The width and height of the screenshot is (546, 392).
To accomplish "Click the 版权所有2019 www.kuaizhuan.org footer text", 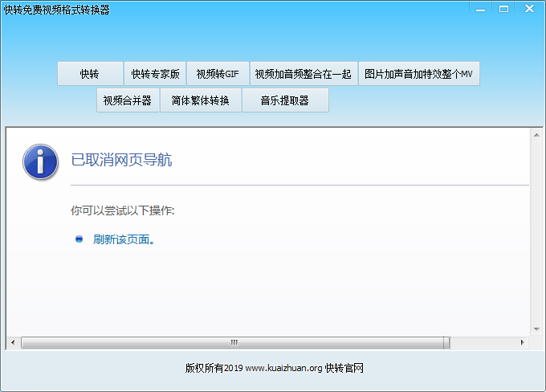I will pyautogui.click(x=274, y=368).
